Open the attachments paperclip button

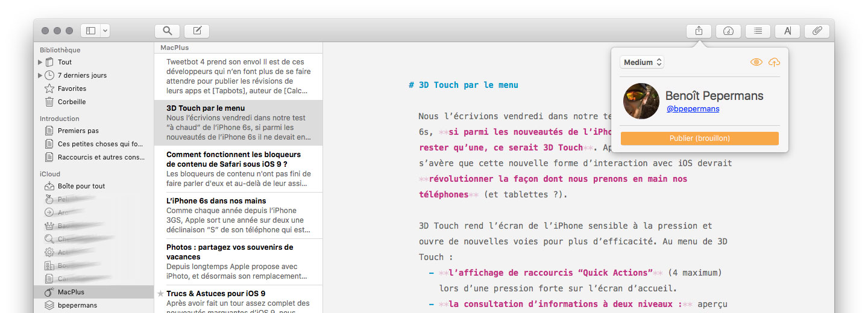(817, 31)
